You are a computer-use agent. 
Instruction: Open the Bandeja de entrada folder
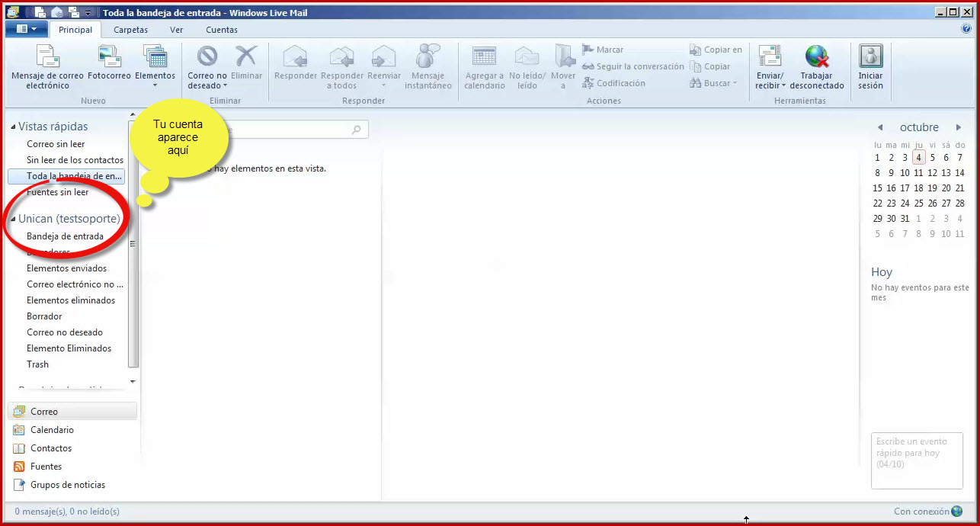click(65, 236)
